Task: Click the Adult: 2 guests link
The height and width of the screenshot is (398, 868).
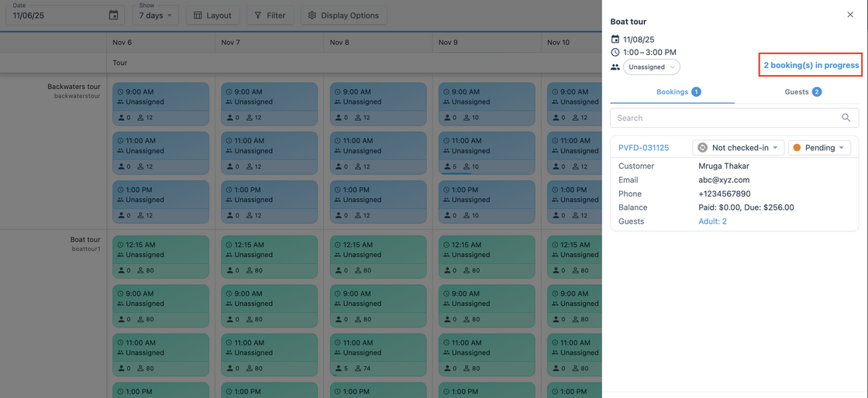Action: click(712, 221)
